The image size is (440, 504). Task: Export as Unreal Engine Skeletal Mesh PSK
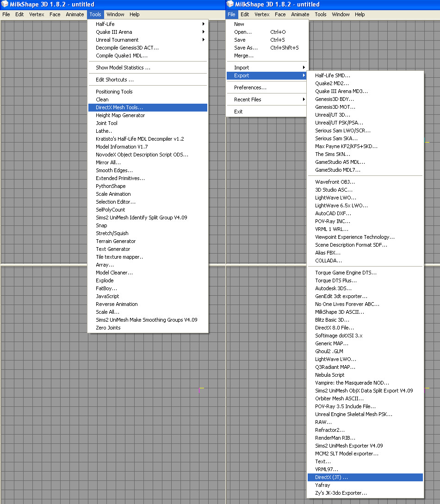tap(365, 414)
